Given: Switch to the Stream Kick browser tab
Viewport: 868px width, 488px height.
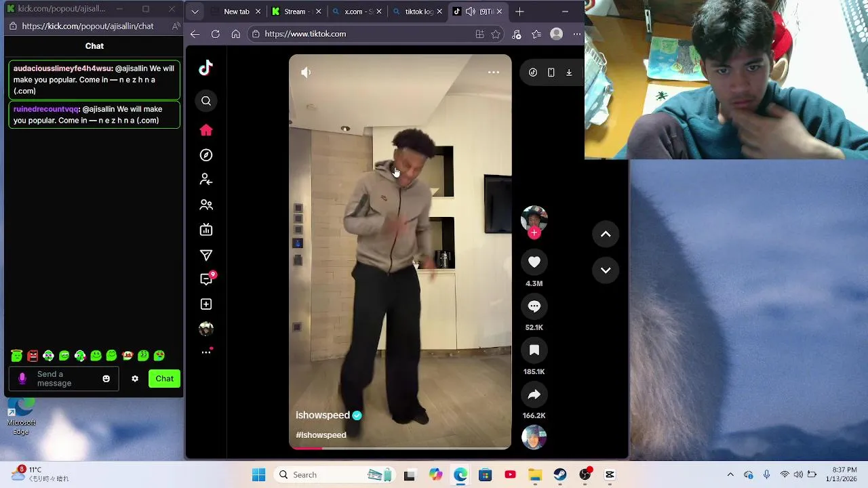Looking at the screenshot, I should [x=297, y=12].
